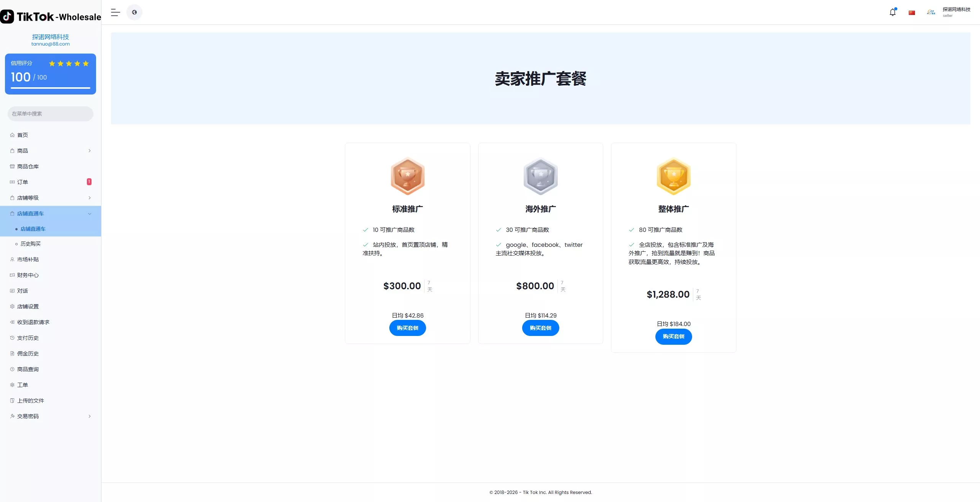Open the notifications bell icon
This screenshot has width=980, height=502.
(892, 12)
